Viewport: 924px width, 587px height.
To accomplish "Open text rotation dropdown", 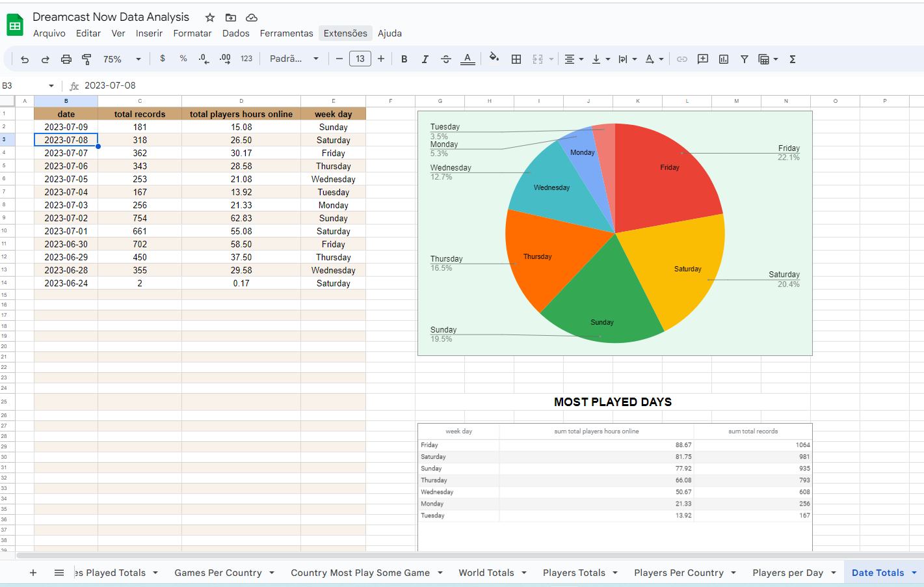I will click(654, 59).
